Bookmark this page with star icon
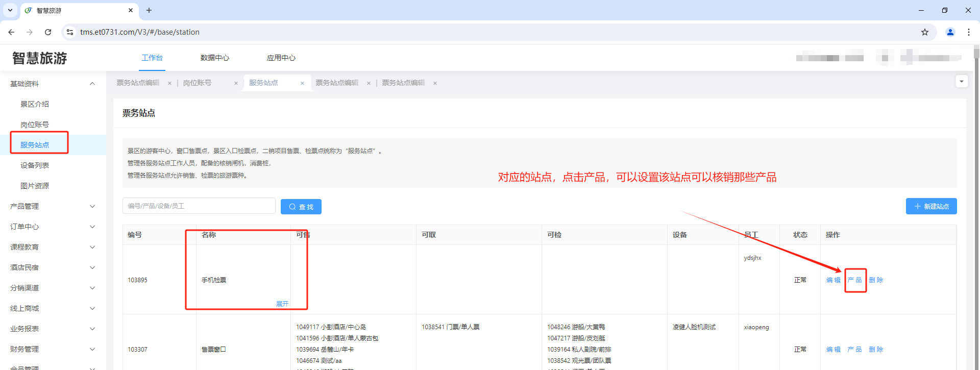980x370 pixels. point(924,32)
